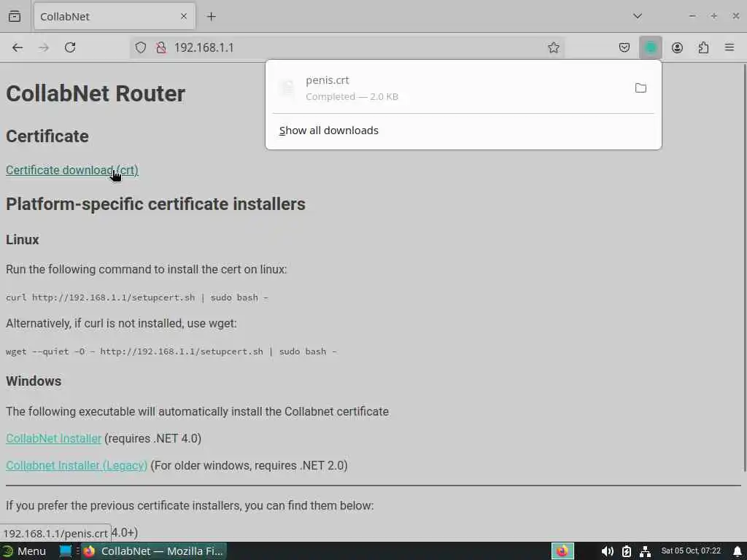Viewport: 747px width, 560px height.
Task: Click the page vertical scrollbar
Action: 743,267
